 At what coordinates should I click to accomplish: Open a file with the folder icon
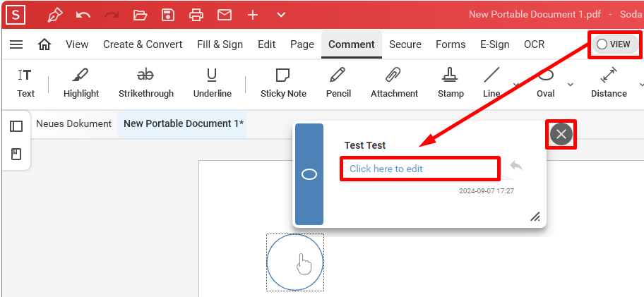(140, 16)
